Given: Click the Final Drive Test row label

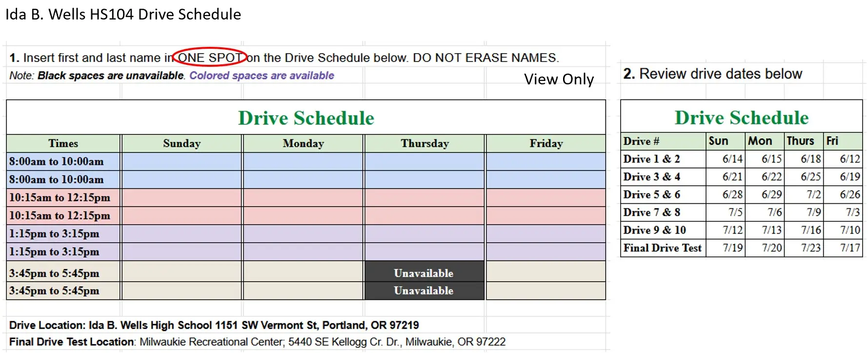Looking at the screenshot, I should point(662,248).
